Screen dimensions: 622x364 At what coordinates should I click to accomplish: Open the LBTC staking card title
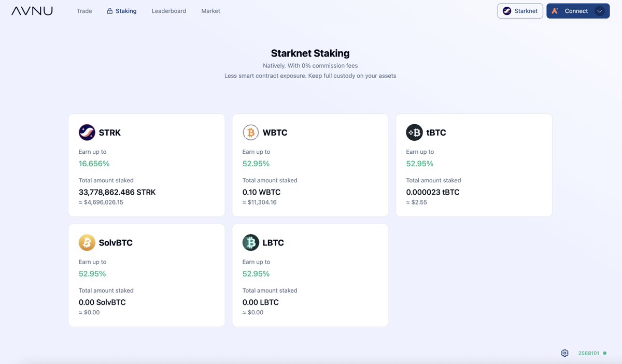(x=273, y=242)
